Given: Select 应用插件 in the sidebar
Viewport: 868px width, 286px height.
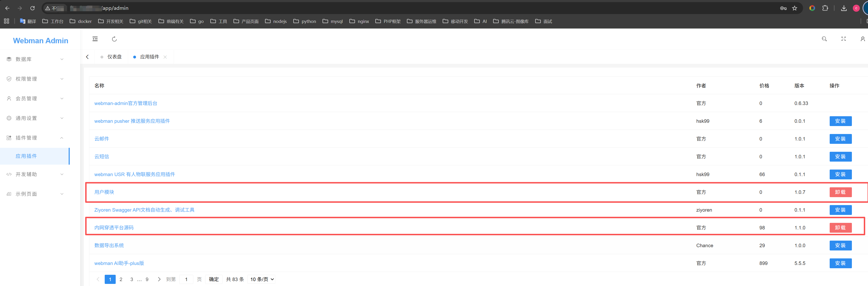Looking at the screenshot, I should (26, 156).
